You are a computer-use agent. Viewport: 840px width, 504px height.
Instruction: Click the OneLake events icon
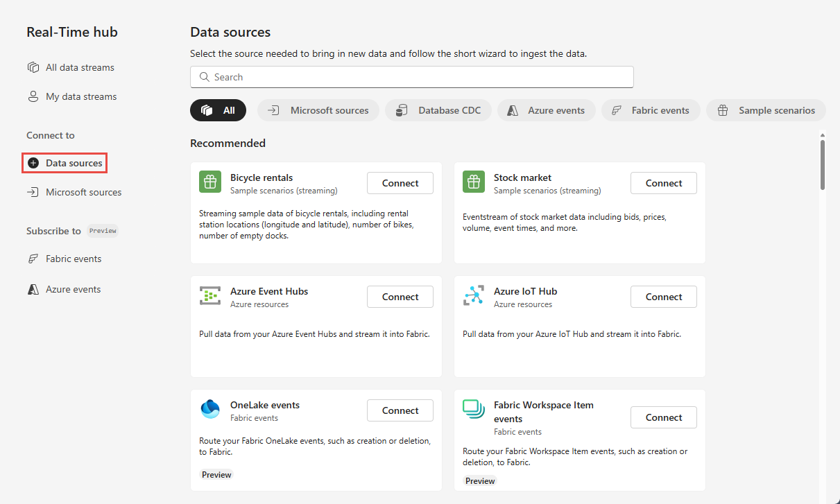(210, 409)
